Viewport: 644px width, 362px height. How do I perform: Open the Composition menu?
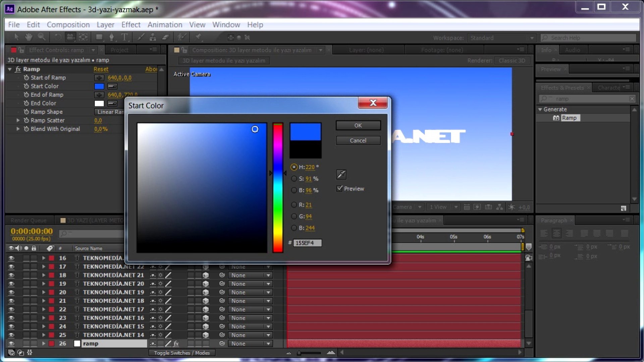[68, 25]
